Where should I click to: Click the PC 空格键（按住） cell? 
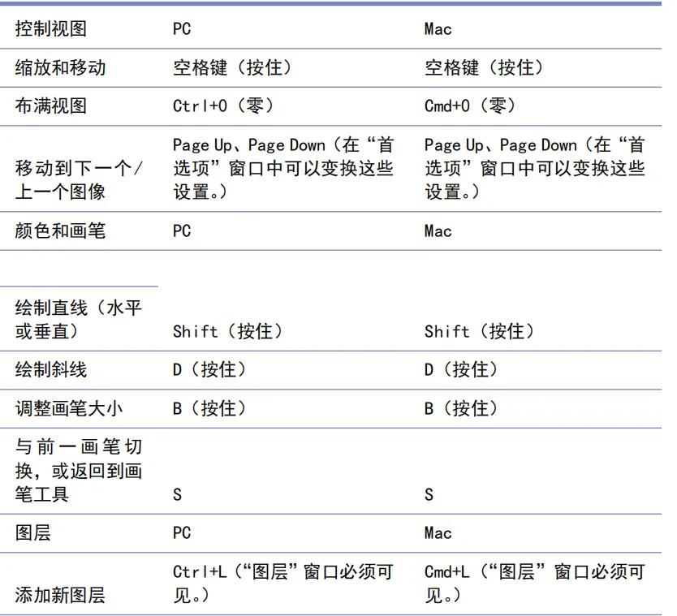232,68
